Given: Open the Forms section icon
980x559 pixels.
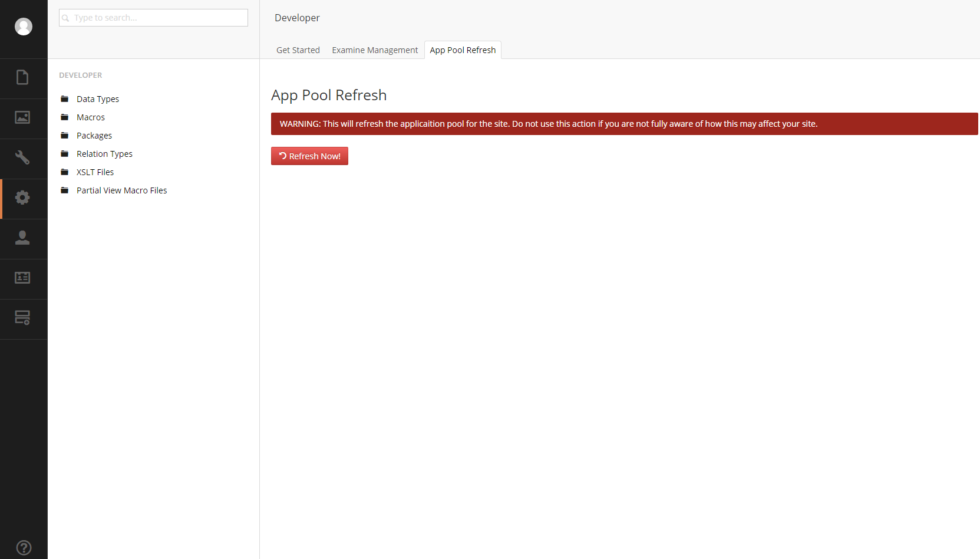Looking at the screenshot, I should click(22, 318).
